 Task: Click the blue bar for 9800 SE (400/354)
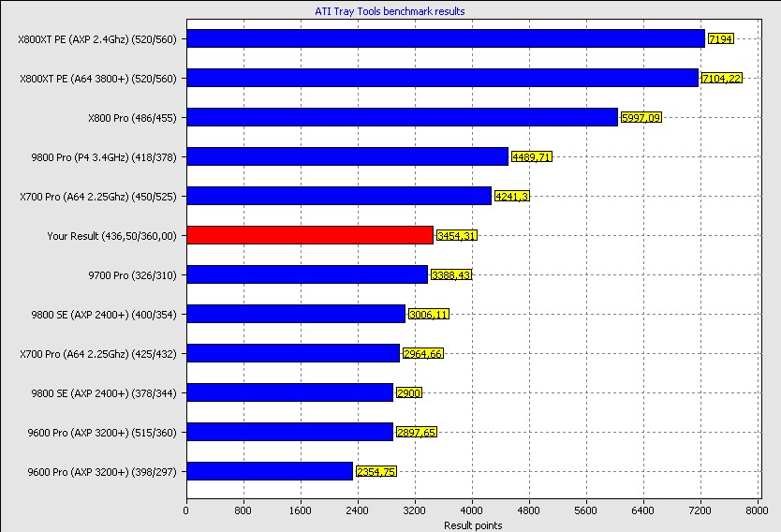[296, 314]
